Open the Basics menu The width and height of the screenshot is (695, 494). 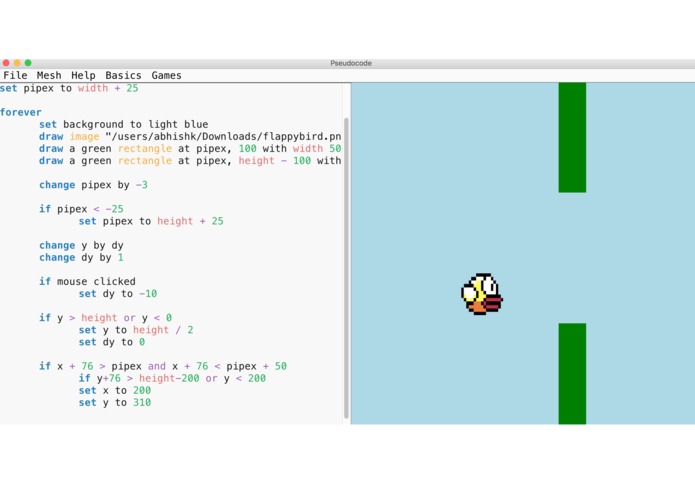point(123,75)
